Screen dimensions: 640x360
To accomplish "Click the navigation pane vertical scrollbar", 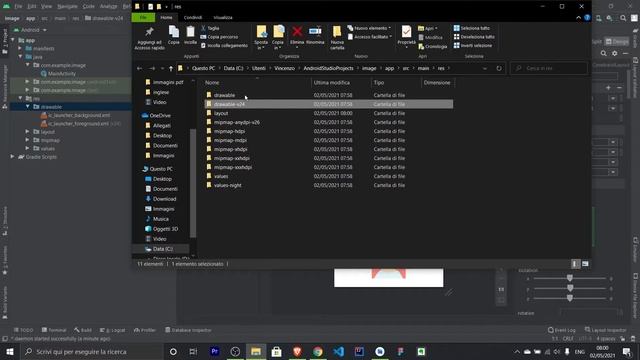I will tap(193, 183).
